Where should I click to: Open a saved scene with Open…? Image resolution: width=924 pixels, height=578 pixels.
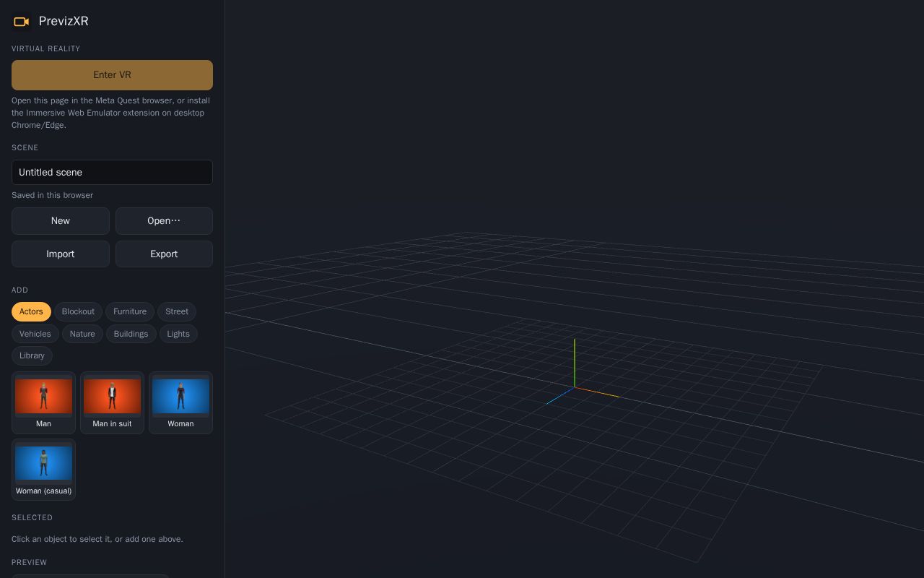pos(164,221)
